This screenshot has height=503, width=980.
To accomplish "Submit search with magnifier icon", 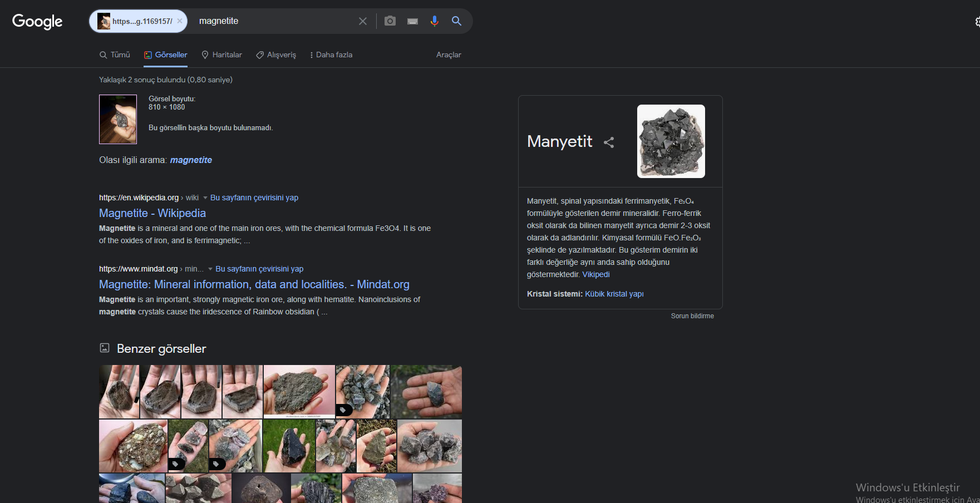I will (456, 21).
